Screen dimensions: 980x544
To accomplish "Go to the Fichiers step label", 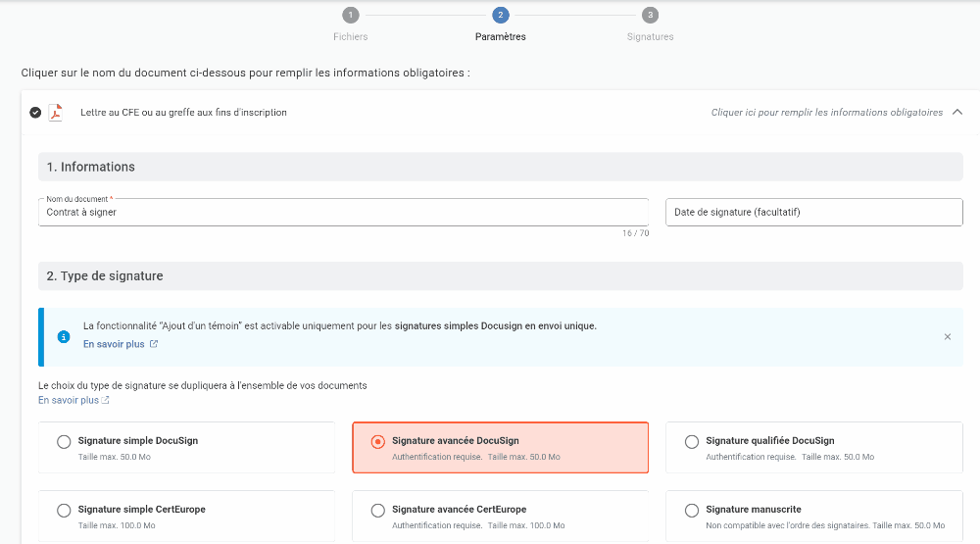I will (351, 37).
